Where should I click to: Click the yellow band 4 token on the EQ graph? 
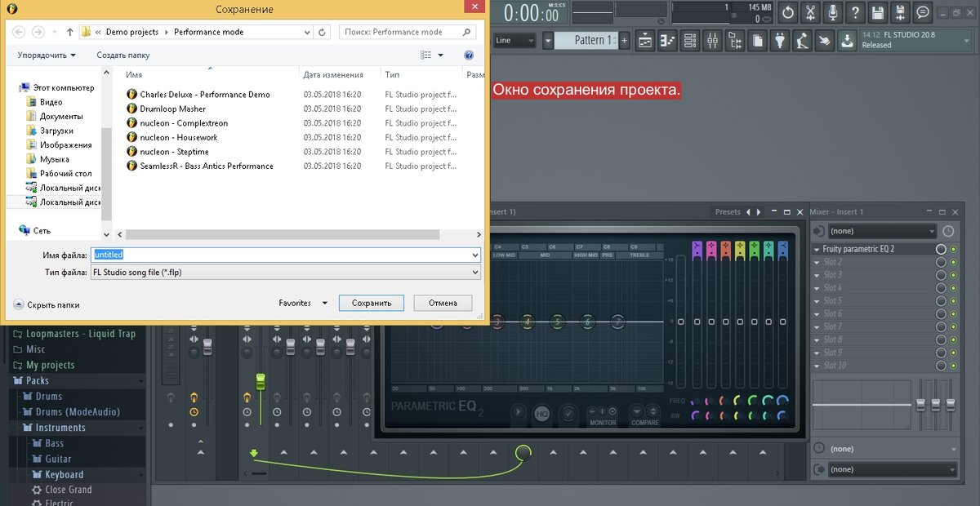pyautogui.click(x=527, y=322)
